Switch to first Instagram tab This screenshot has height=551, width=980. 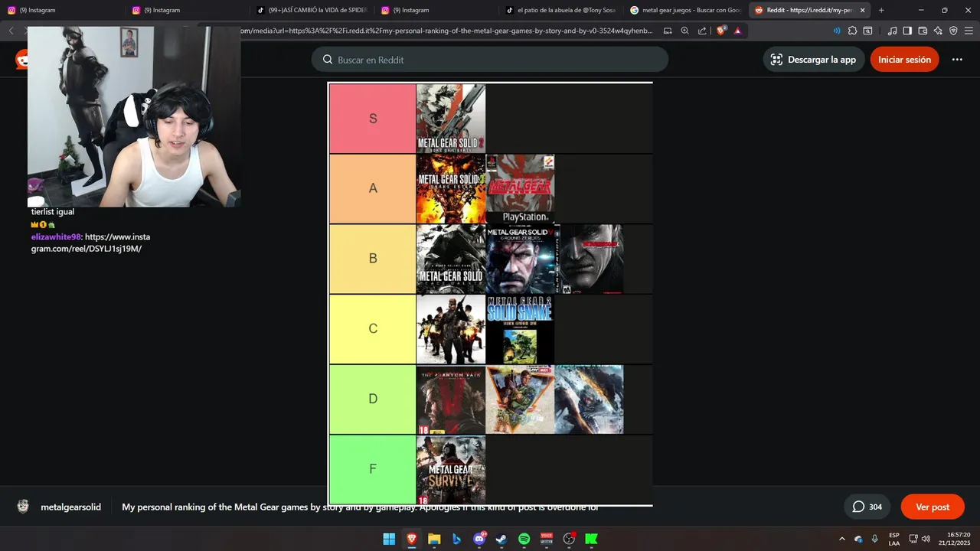61,10
